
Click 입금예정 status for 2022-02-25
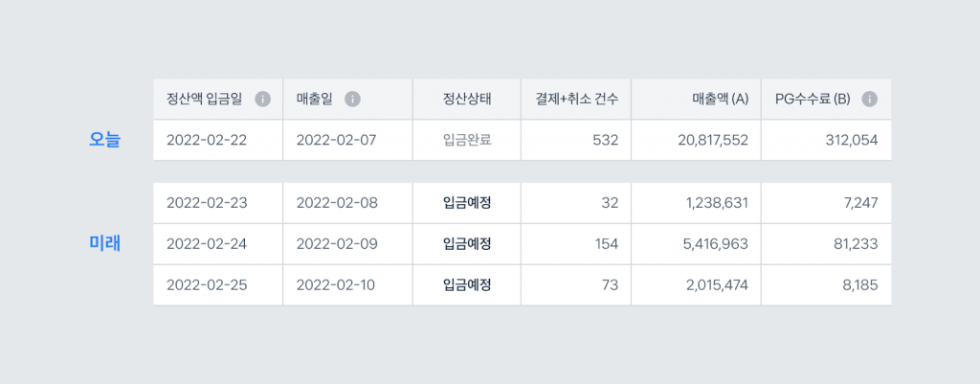pyautogui.click(x=467, y=285)
